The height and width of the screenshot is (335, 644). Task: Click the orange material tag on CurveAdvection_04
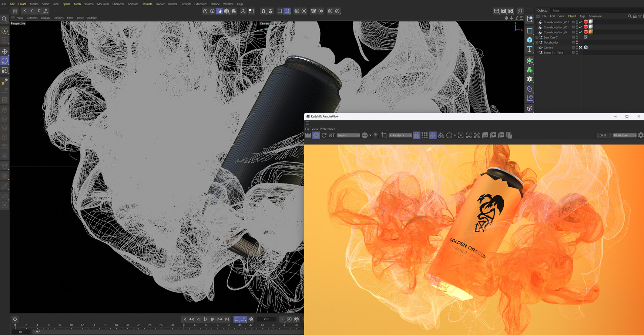click(591, 32)
